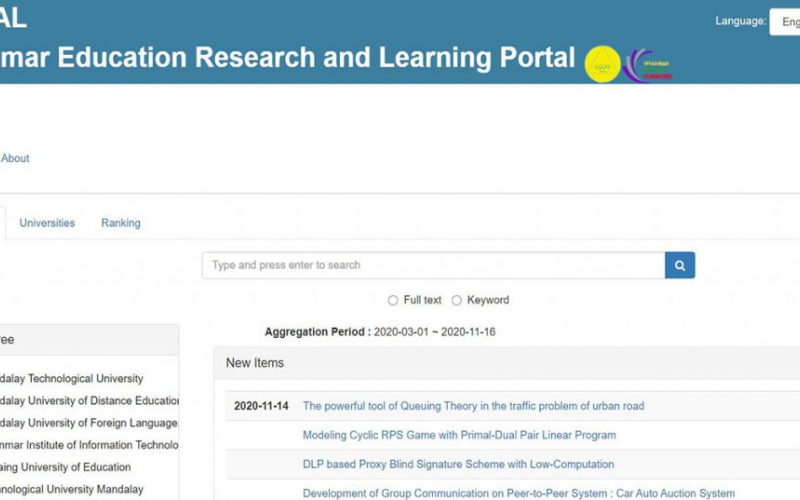Switch to the Ranking tab

coord(120,223)
